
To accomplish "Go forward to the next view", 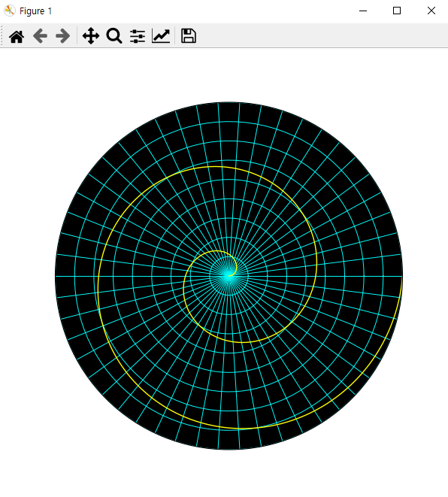I will coord(62,36).
